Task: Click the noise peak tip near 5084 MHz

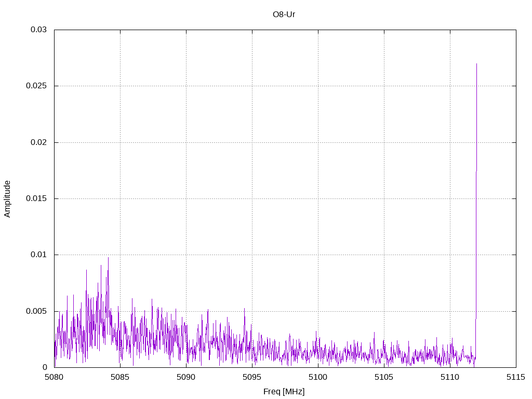Action: tap(108, 258)
